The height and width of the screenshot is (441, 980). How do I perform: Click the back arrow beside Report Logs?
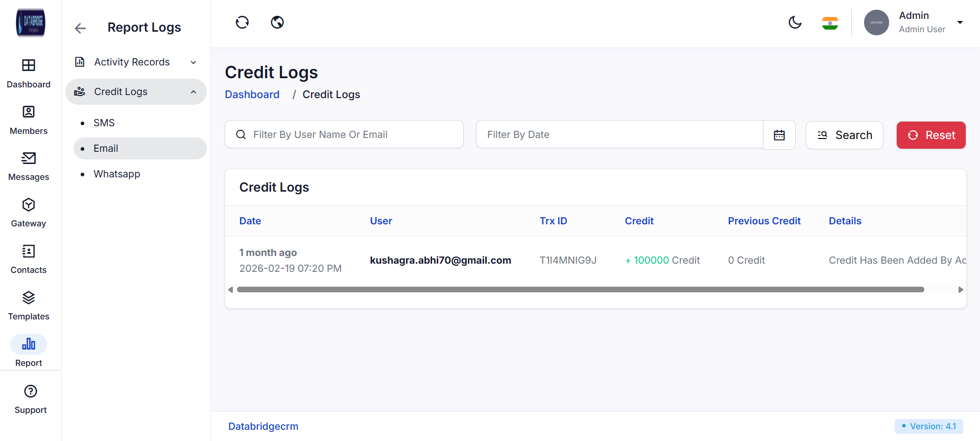click(80, 28)
